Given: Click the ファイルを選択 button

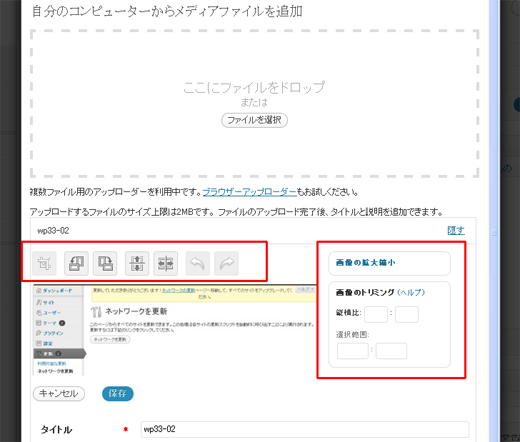Looking at the screenshot, I should [254, 120].
